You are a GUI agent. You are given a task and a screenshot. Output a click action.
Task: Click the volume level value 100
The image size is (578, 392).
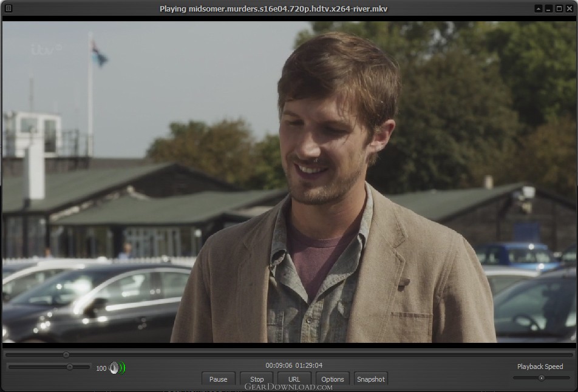101,368
